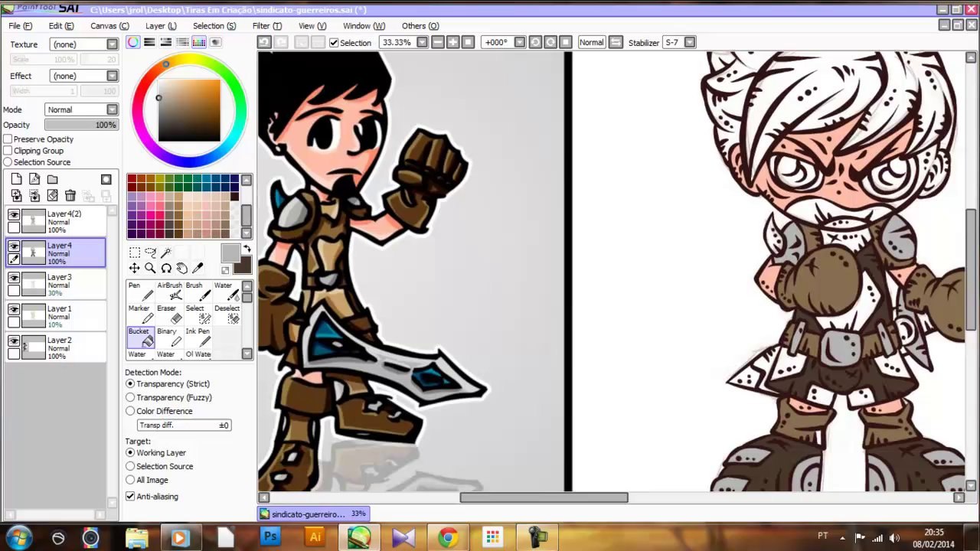
Task: Create a new linework layer
Action: (34, 179)
